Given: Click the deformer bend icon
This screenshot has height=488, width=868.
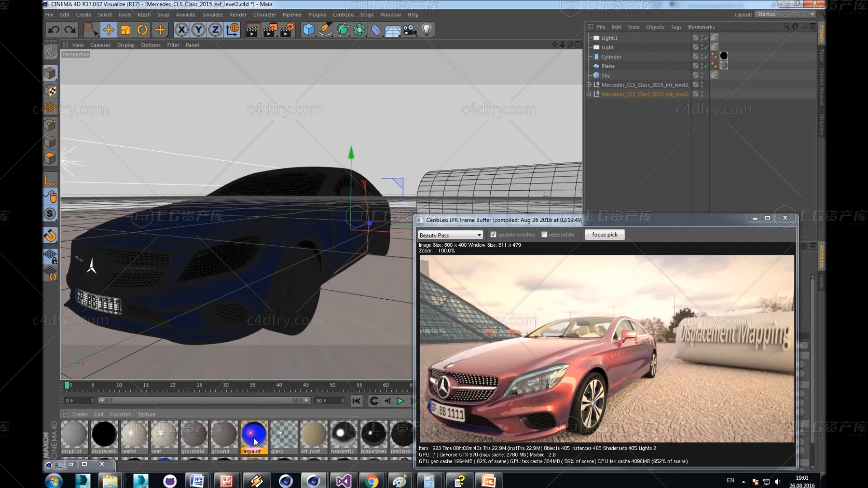Looking at the screenshot, I should click(376, 30).
